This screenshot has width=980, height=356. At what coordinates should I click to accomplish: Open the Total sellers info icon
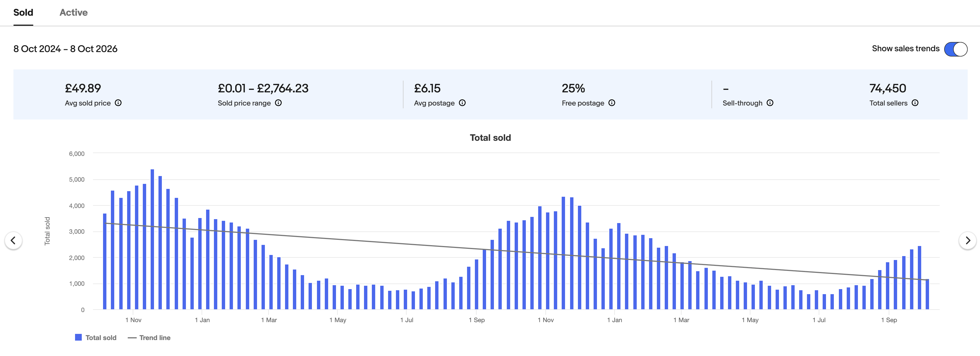coord(915,103)
